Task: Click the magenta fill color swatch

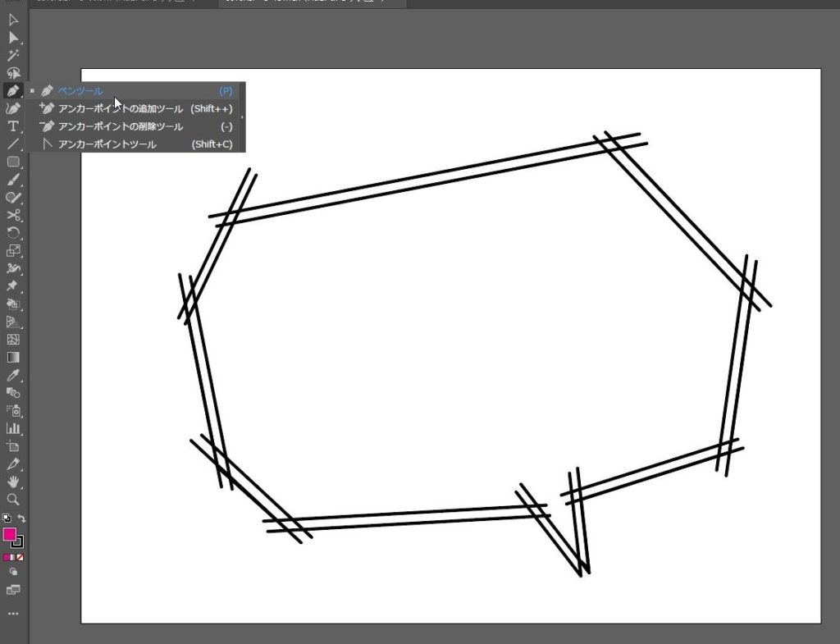Action: [9, 535]
